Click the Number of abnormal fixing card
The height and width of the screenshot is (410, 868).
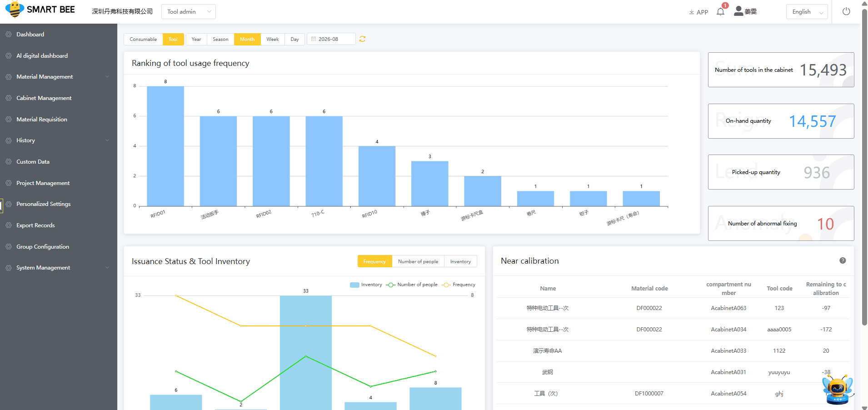click(x=781, y=223)
